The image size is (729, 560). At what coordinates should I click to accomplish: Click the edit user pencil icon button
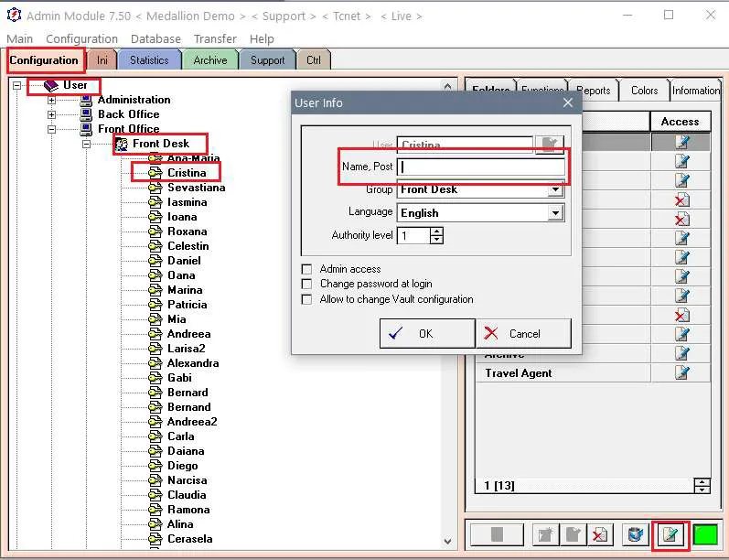(x=670, y=534)
